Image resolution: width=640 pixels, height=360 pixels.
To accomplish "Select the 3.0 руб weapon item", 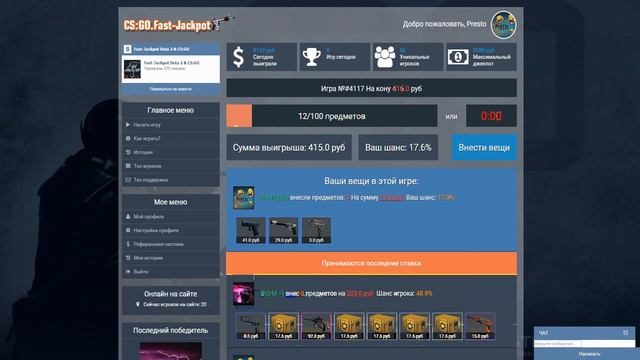I will pos(316,230).
